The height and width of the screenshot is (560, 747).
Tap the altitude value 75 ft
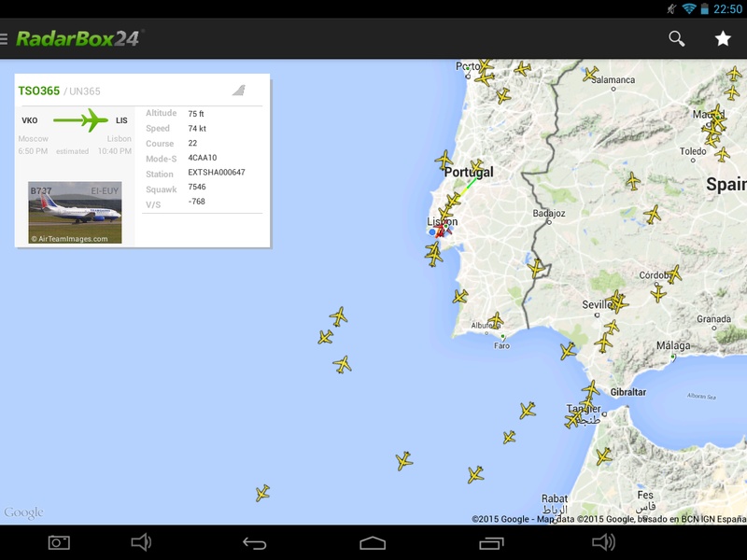click(x=196, y=114)
